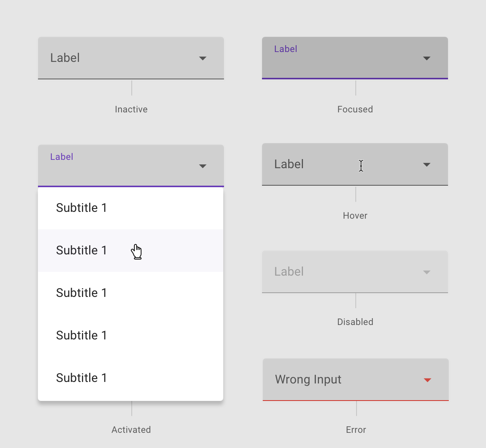486x448 pixels.
Task: Collapse the Activated dropdown via its arrow
Action: coord(203,166)
